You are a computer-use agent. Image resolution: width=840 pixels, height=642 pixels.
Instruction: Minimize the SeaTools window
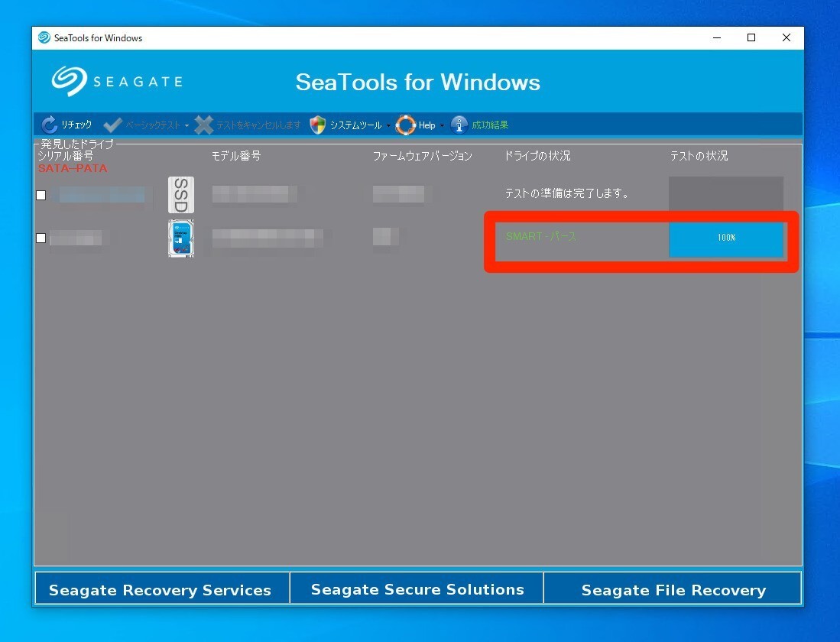tap(717, 37)
